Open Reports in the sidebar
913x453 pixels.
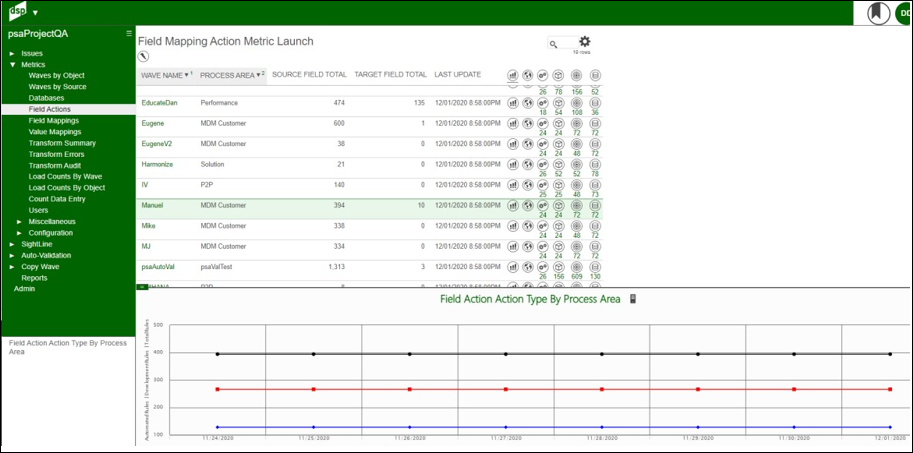click(34, 278)
